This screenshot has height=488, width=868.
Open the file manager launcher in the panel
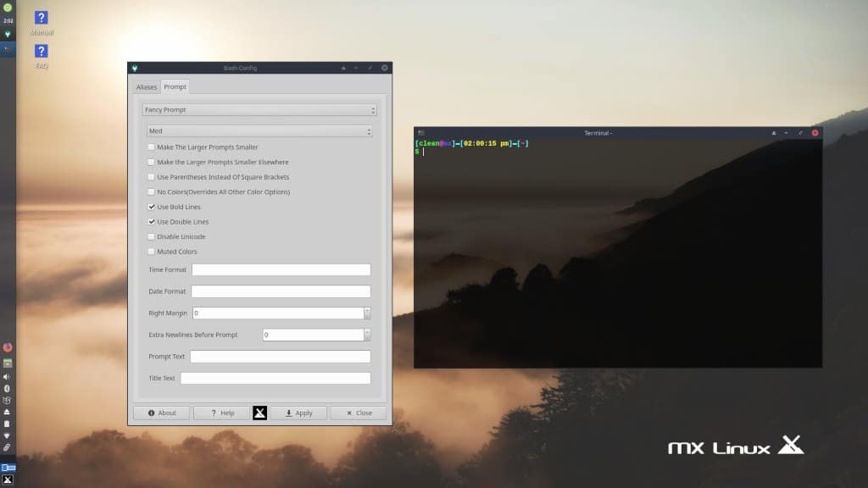coord(8,363)
